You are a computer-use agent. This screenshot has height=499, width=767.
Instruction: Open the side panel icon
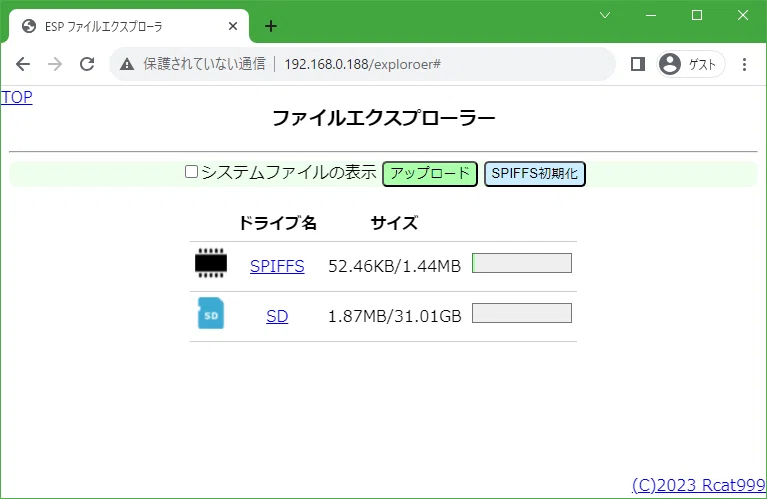point(638,64)
